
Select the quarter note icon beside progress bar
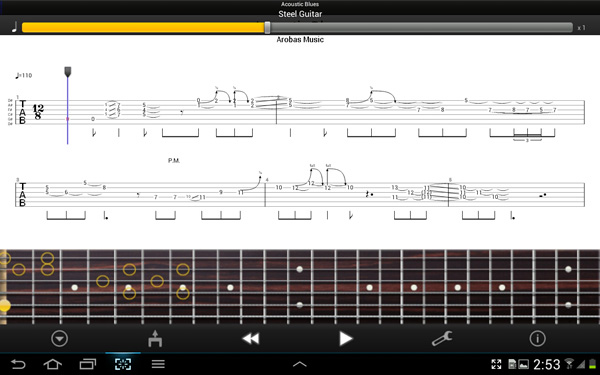(14, 27)
